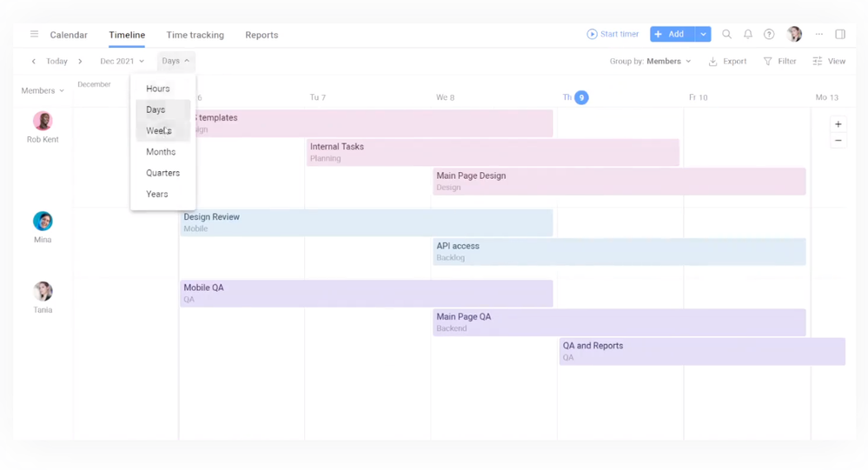The height and width of the screenshot is (470, 868).
Task: Click the Rob Kent name label
Action: click(x=43, y=140)
